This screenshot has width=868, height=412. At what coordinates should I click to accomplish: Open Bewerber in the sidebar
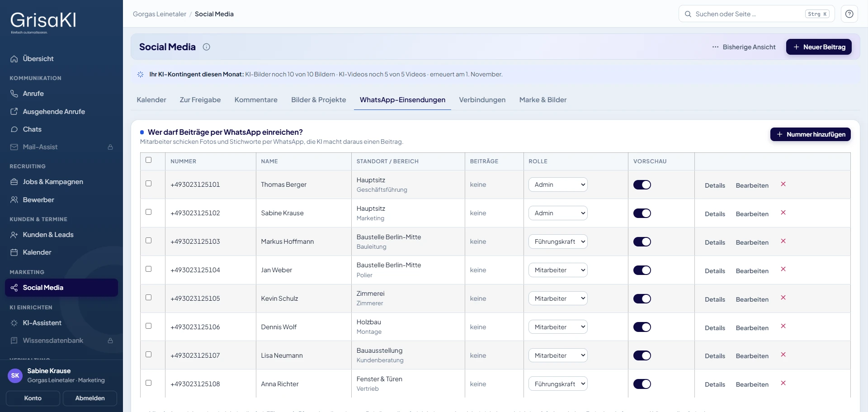pos(61,200)
